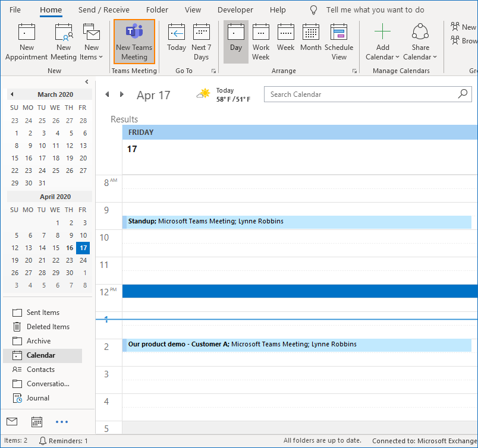Image resolution: width=478 pixels, height=448 pixels.
Task: Click the Deleted Items trash icon
Action: coord(17,327)
